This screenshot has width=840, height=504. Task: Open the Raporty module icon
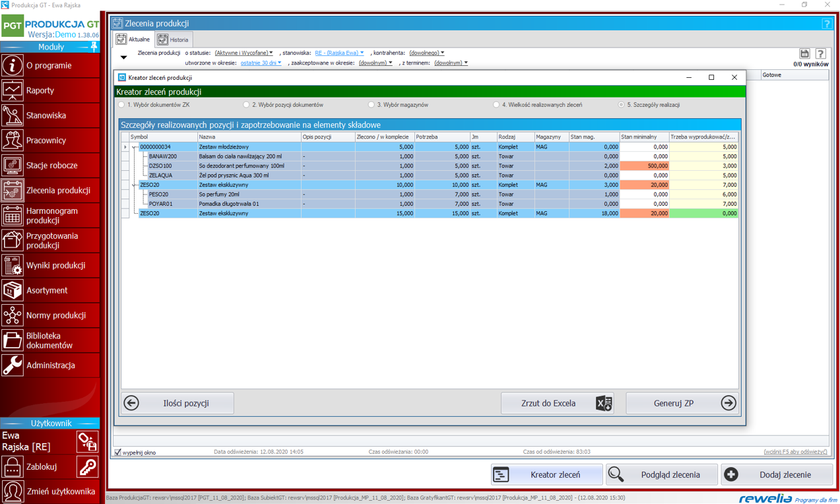(x=13, y=90)
